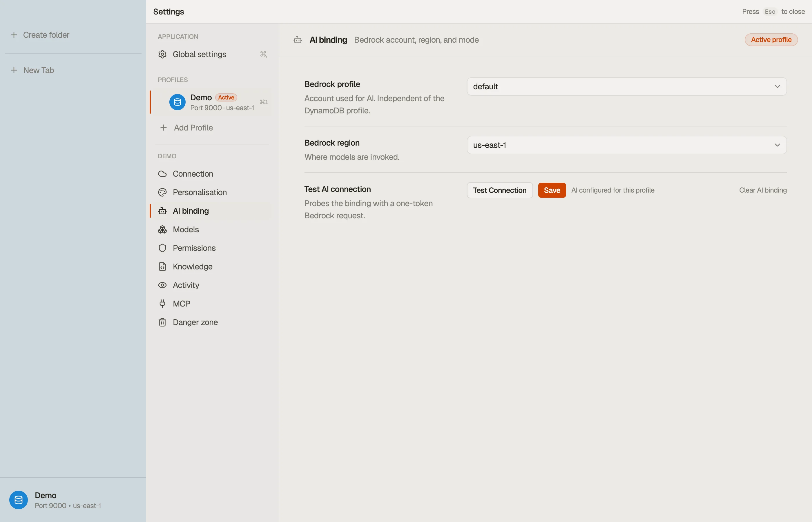Switch to the Models section
Viewport: 812px width, 522px height.
[x=212, y=229]
